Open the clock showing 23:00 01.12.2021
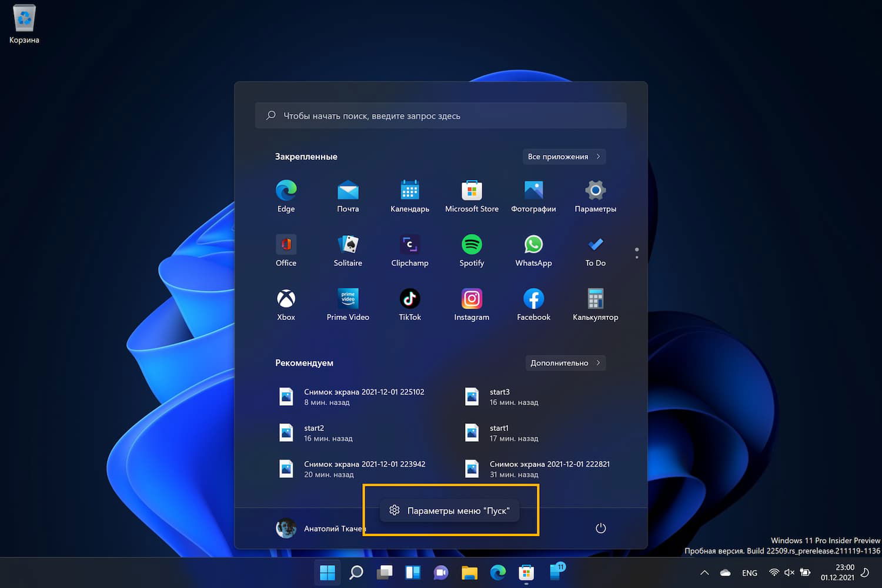Screen dimensions: 882x588 (837, 573)
